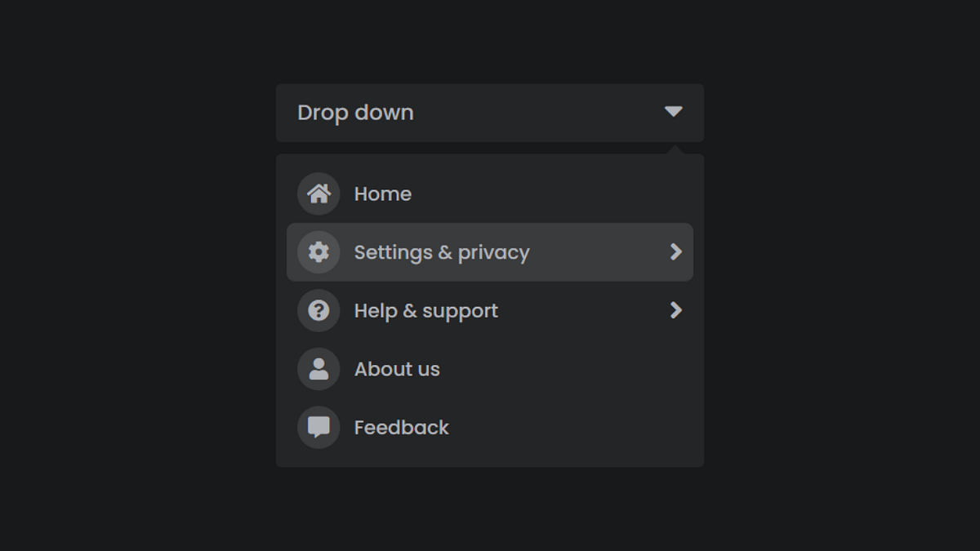
Task: Click the circular icon next to Feedback
Action: (x=318, y=427)
